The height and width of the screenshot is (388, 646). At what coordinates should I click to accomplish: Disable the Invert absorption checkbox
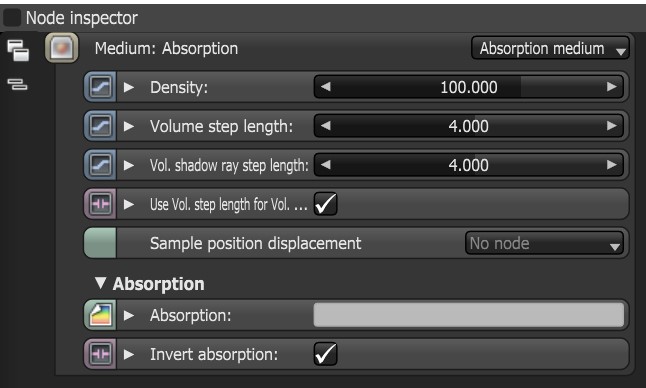[x=325, y=354]
